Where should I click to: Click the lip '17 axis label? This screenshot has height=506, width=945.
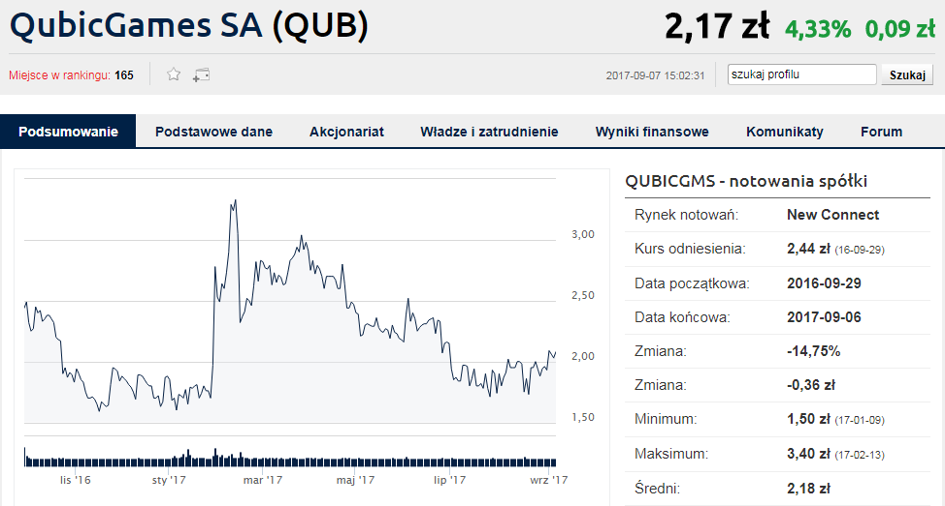[450, 480]
